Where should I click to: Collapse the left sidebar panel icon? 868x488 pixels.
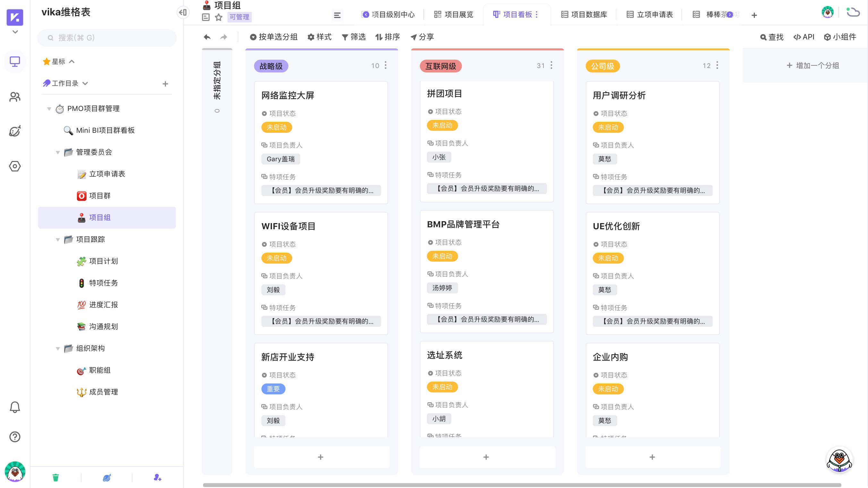[x=183, y=13]
